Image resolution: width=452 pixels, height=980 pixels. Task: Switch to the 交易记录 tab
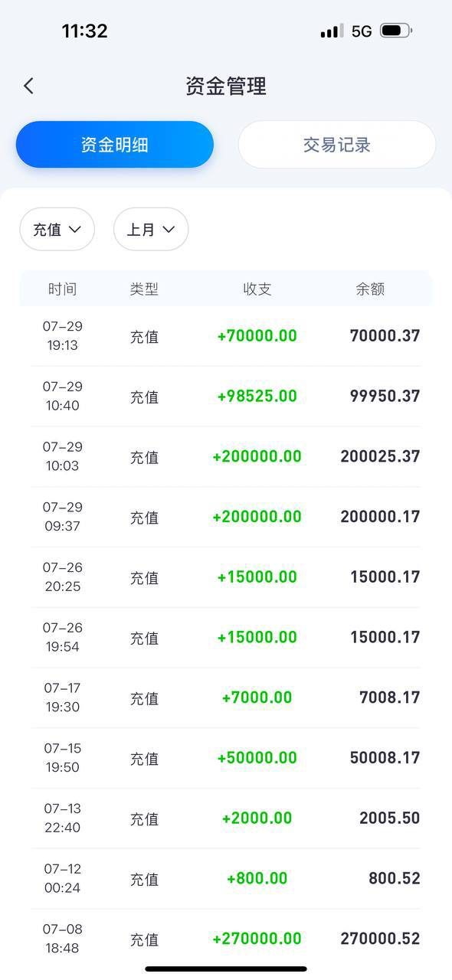pyautogui.click(x=336, y=144)
